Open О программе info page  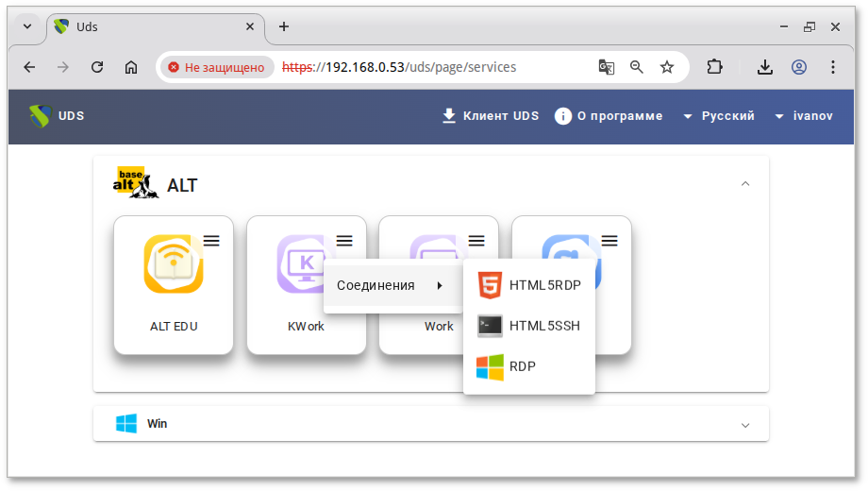tap(609, 116)
